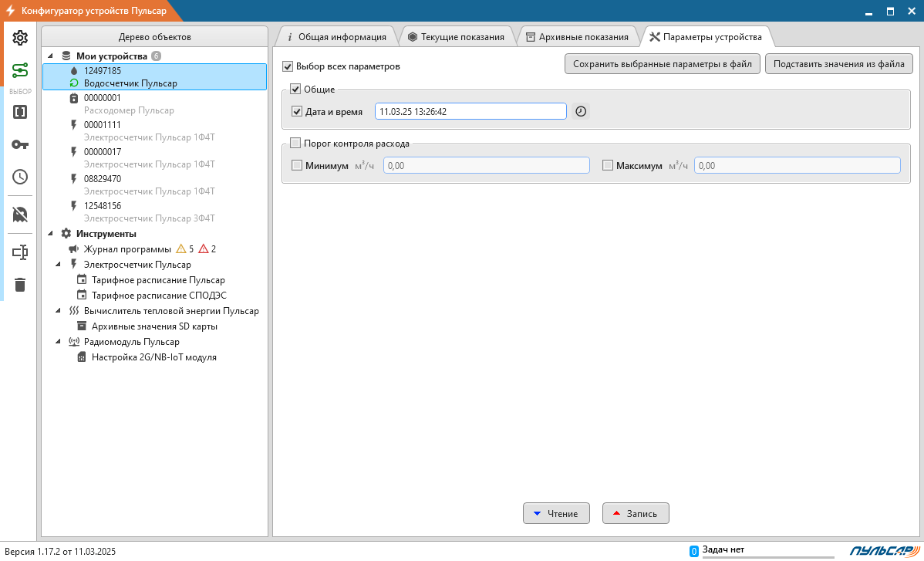The image size is (924, 561).
Task: Click the green connection routes sidebar icon
Action: coord(20,70)
